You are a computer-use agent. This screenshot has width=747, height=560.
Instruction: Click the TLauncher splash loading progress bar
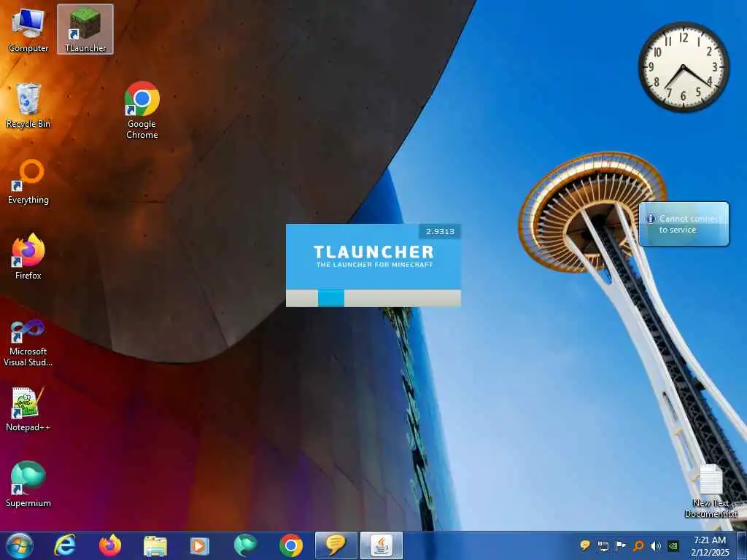pos(373,298)
